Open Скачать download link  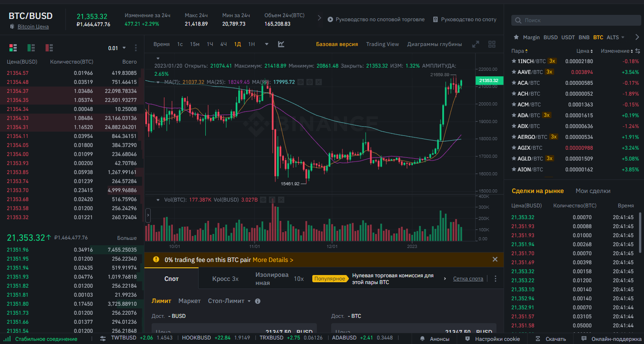click(551, 339)
